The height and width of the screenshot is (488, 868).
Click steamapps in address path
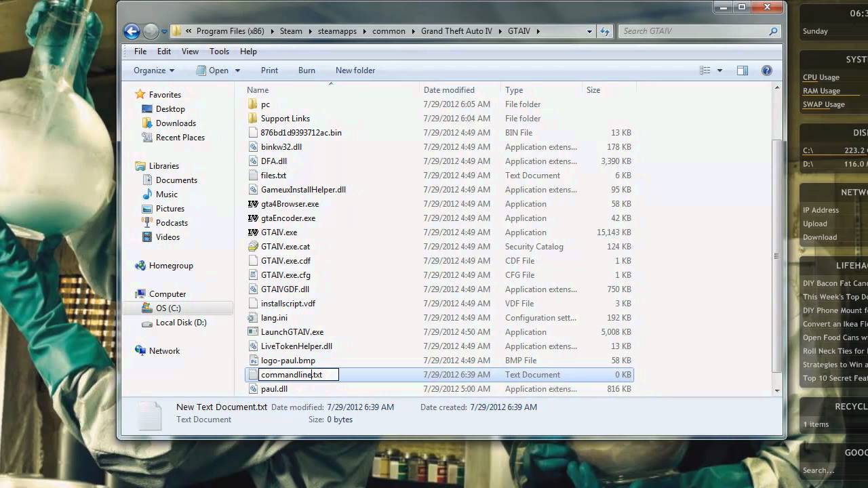click(x=337, y=31)
